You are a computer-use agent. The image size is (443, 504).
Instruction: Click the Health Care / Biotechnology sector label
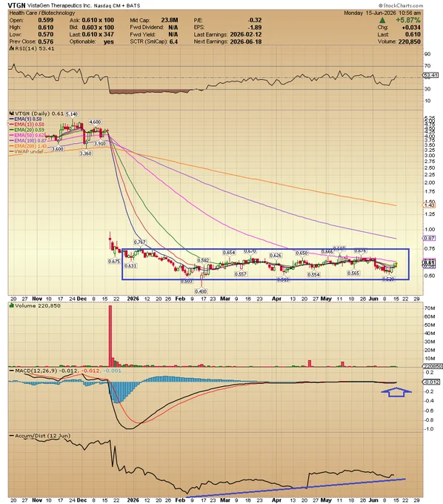click(x=42, y=13)
